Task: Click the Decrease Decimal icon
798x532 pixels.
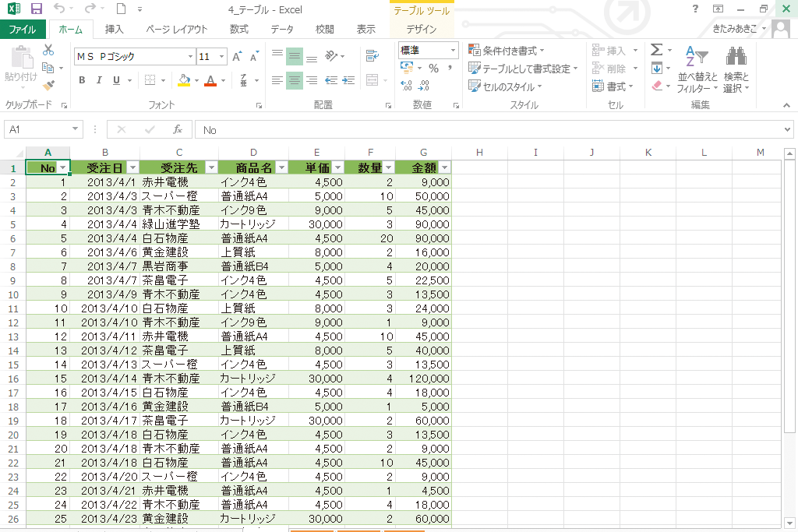Action: [424, 86]
